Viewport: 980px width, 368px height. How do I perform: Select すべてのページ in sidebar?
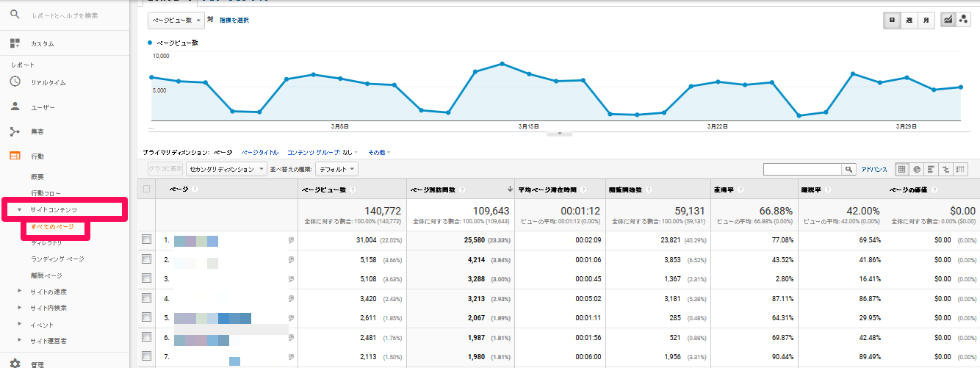pyautogui.click(x=52, y=227)
